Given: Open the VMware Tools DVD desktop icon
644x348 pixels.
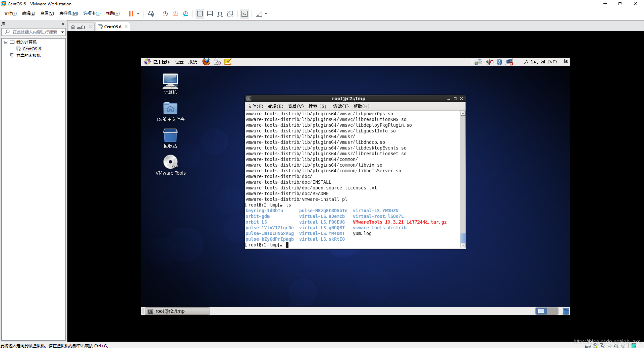Looking at the screenshot, I should (x=170, y=165).
